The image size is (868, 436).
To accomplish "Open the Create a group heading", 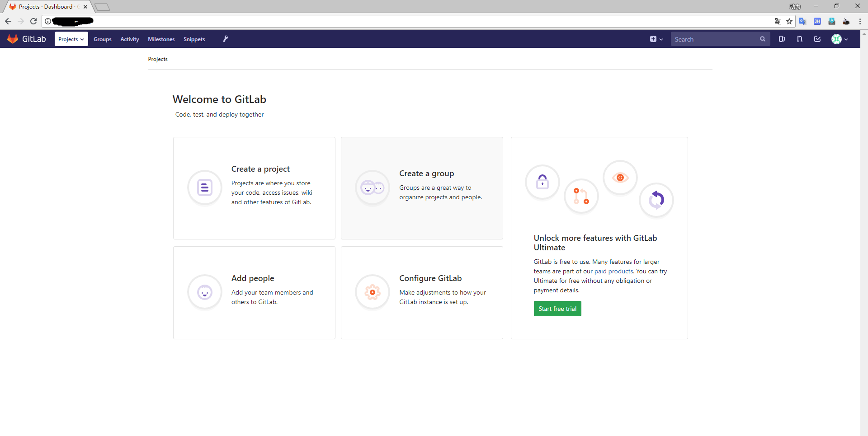I will tap(427, 173).
